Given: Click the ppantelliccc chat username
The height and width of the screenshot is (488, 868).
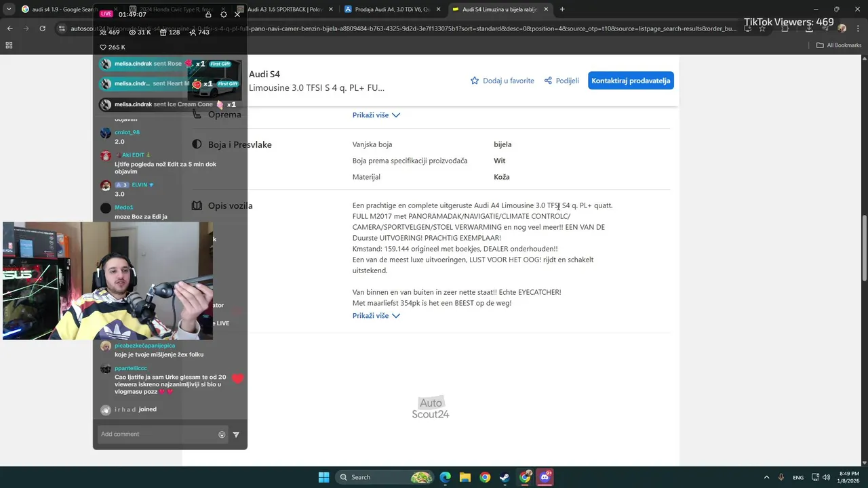Looking at the screenshot, I should coord(130,368).
